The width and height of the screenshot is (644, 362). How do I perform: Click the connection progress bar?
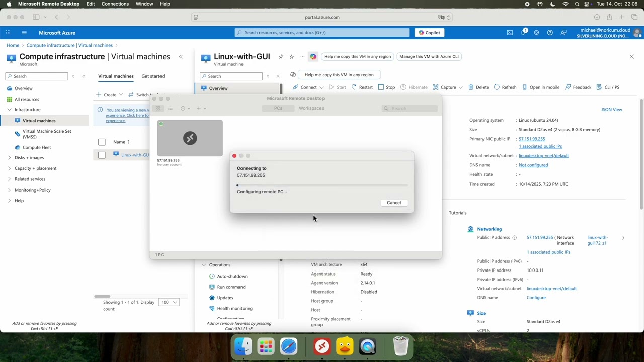pos(322,185)
